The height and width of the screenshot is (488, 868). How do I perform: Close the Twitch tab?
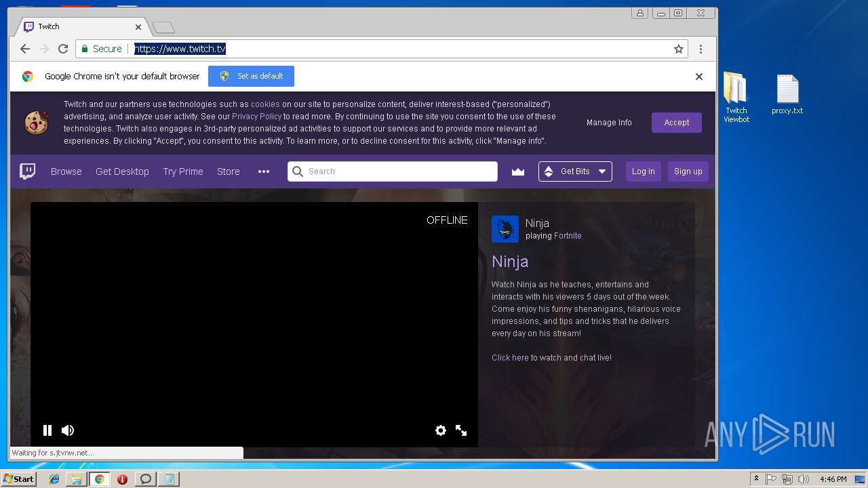point(138,27)
